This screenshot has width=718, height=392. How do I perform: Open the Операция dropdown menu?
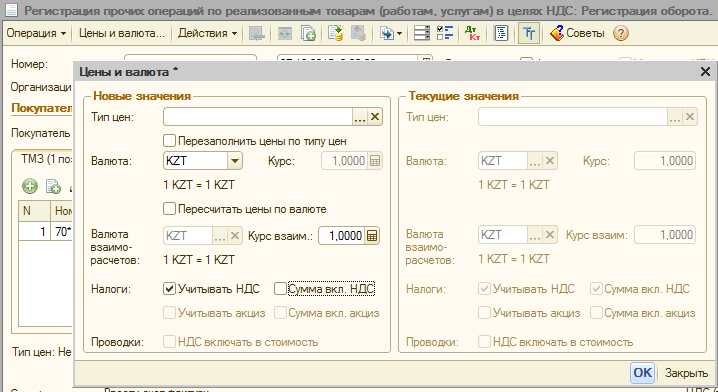[36, 33]
